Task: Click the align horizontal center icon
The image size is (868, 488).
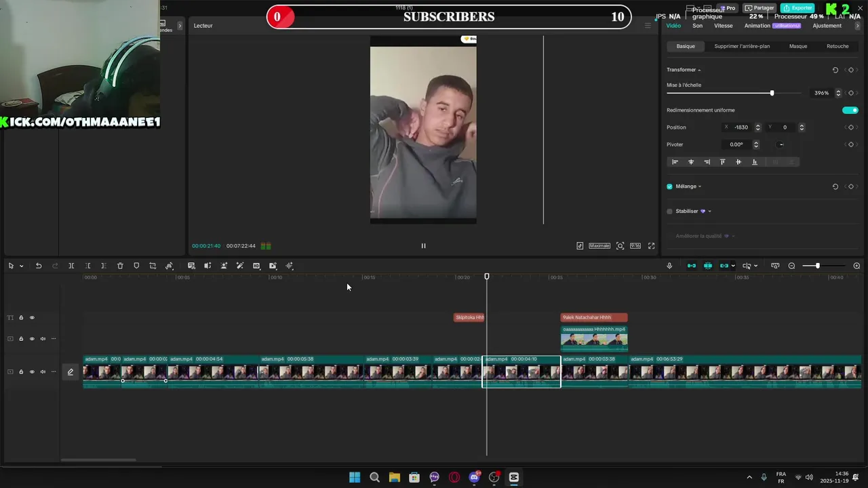Action: (691, 162)
